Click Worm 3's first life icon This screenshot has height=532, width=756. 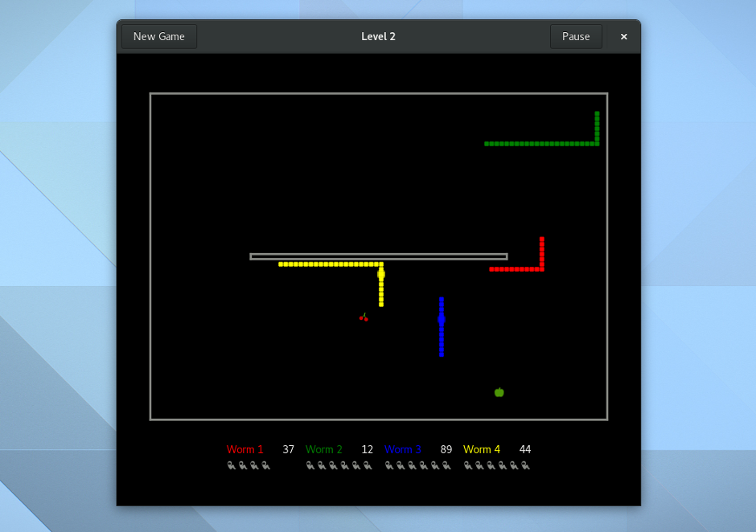389,465
